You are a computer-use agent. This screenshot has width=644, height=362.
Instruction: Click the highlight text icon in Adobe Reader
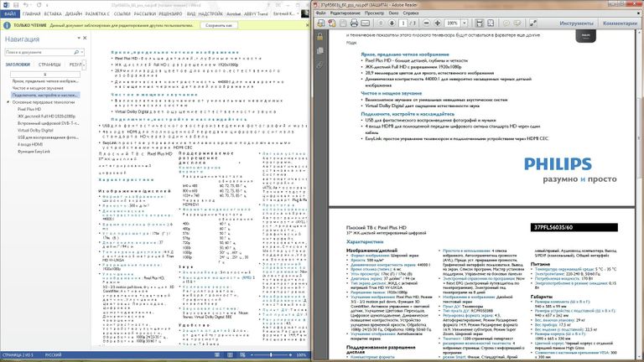click(x=517, y=23)
